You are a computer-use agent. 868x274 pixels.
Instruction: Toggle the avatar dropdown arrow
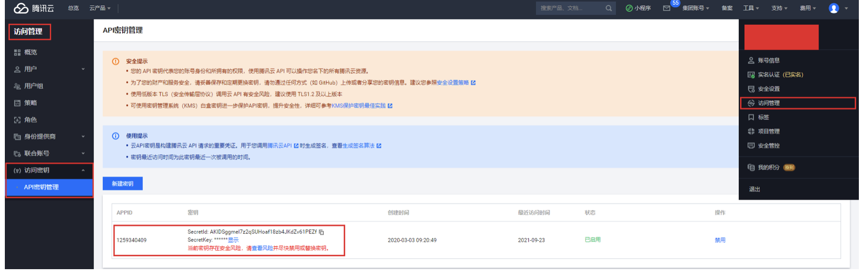point(846,8)
